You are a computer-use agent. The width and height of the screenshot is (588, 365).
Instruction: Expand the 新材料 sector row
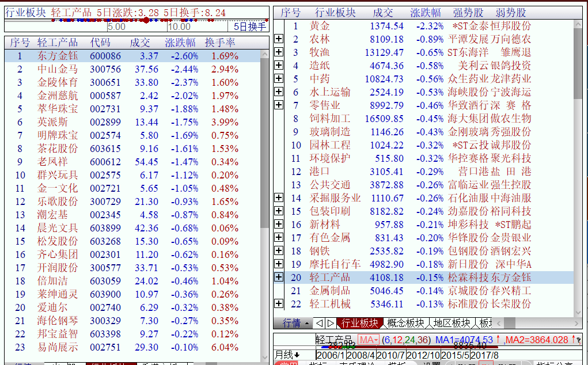click(279, 224)
